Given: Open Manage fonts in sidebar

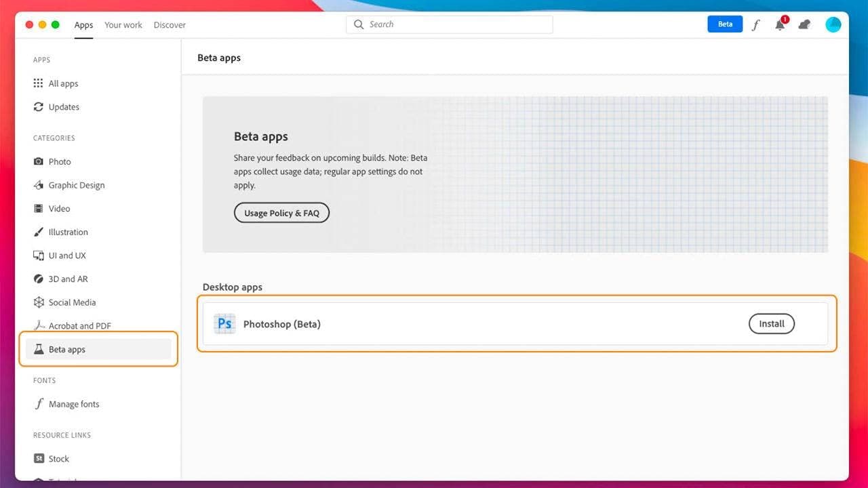Looking at the screenshot, I should click(x=73, y=405).
